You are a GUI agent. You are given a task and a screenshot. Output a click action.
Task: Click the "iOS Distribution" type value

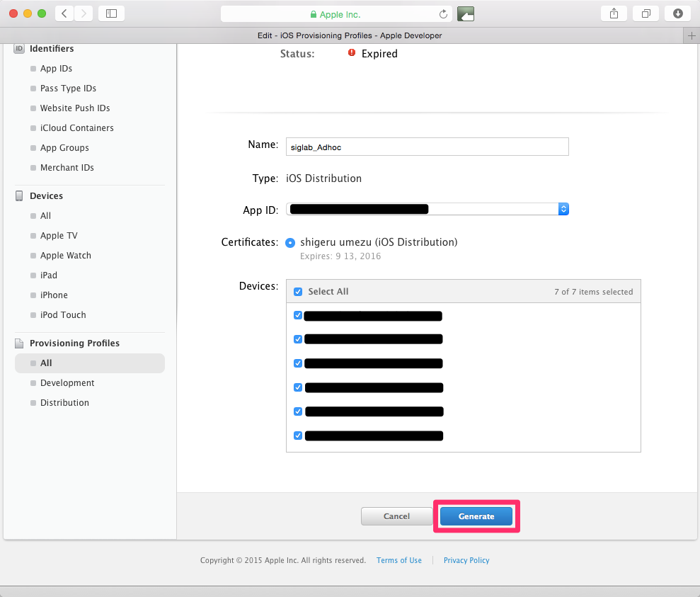[x=323, y=178]
